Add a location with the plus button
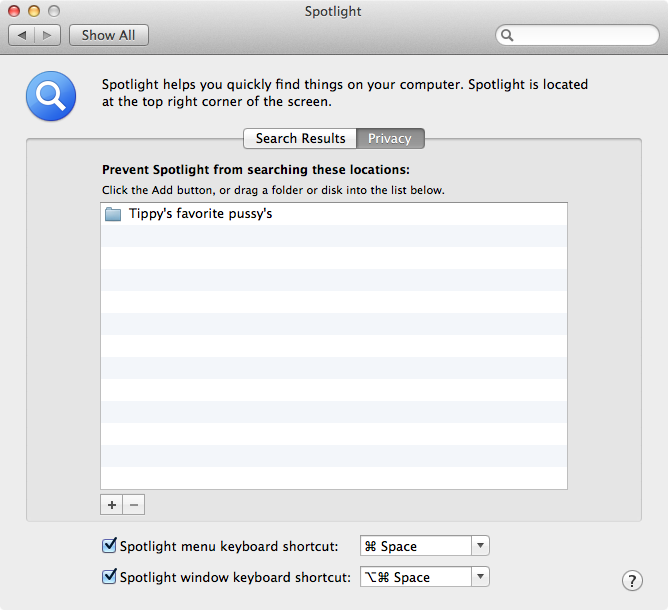Viewport: 668px width, 610px height. (x=112, y=505)
